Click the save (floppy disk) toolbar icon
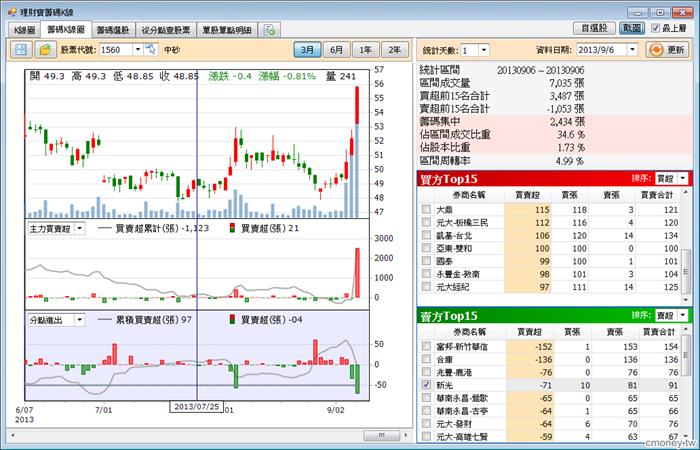Image resolution: width=700 pixels, height=450 pixels. pyautogui.click(x=21, y=50)
